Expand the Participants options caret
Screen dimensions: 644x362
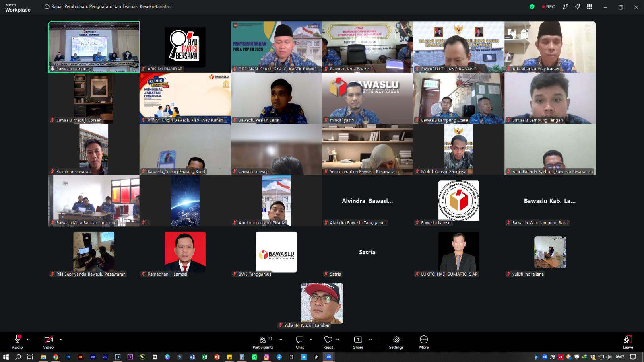pos(281,339)
